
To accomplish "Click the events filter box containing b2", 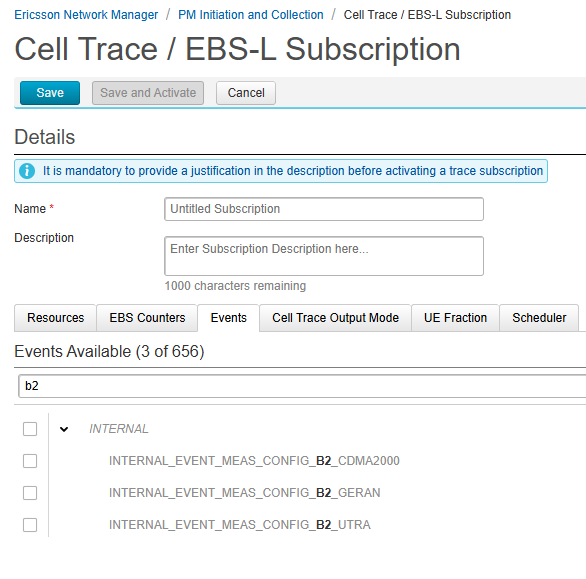I will (x=302, y=386).
